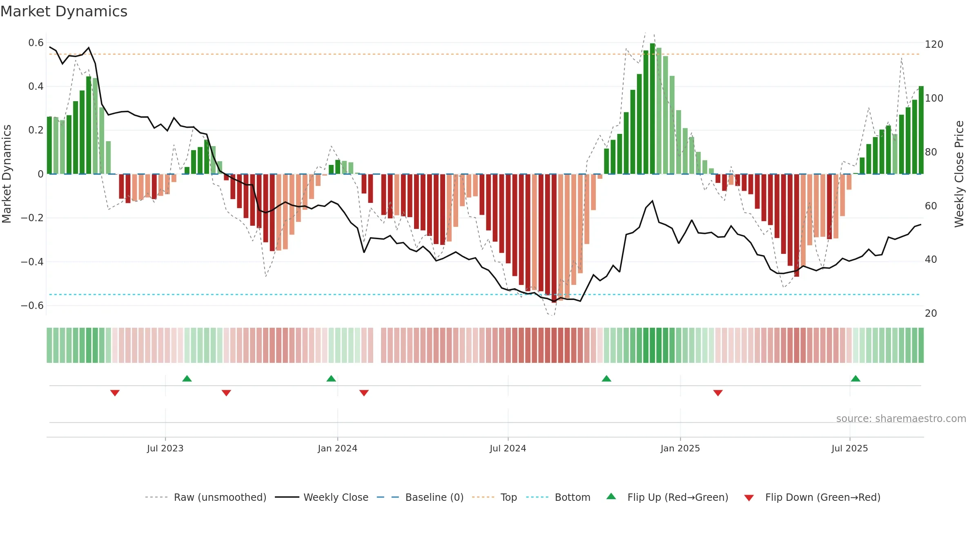Click the 20 right axis tick label

(x=931, y=313)
